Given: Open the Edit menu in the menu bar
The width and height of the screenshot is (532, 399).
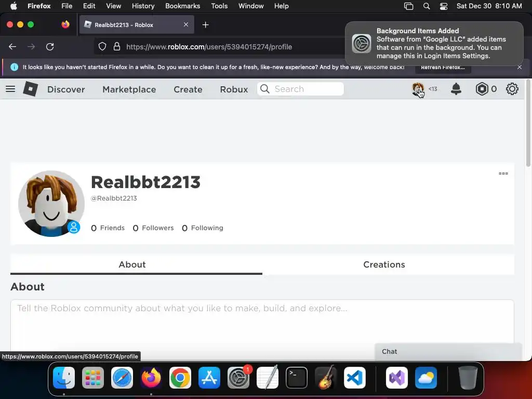Looking at the screenshot, I should click(89, 6).
